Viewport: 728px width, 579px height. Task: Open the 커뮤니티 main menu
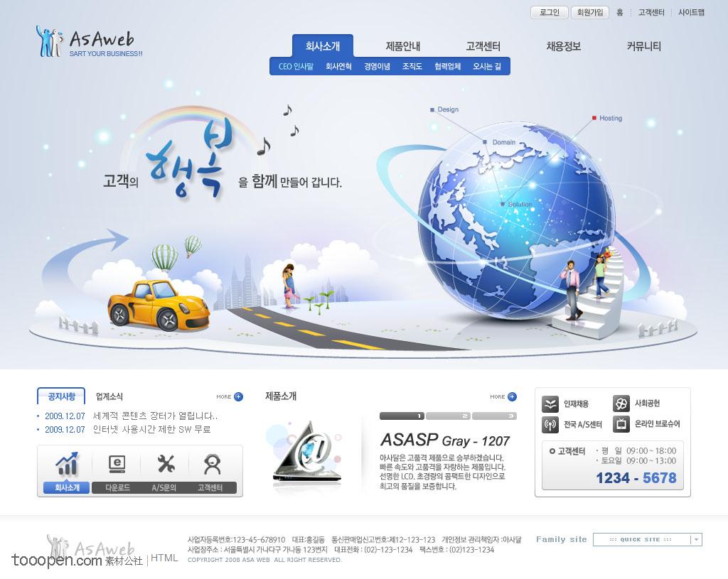pos(644,46)
